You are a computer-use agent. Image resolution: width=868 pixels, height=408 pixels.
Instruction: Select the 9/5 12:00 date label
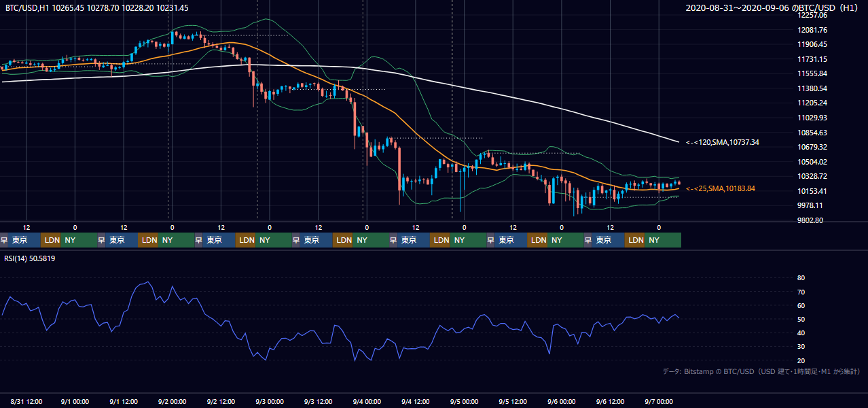[x=513, y=402]
